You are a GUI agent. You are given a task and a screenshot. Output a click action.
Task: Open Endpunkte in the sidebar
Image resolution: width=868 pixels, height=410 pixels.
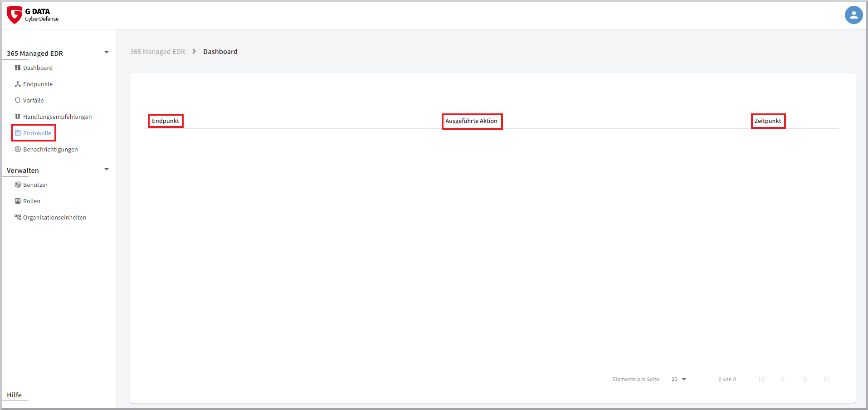coord(38,84)
